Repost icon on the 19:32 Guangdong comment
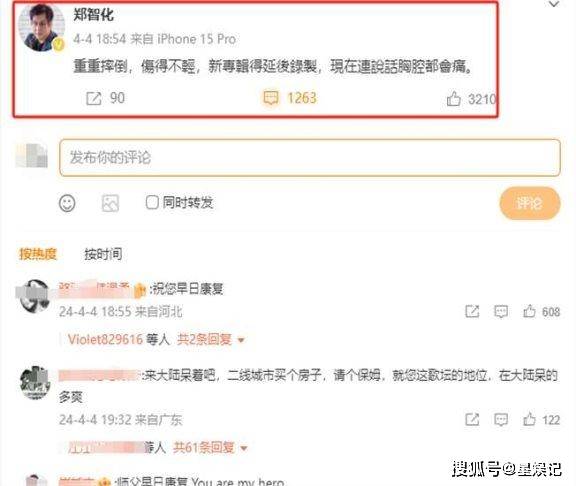 (x=472, y=419)
